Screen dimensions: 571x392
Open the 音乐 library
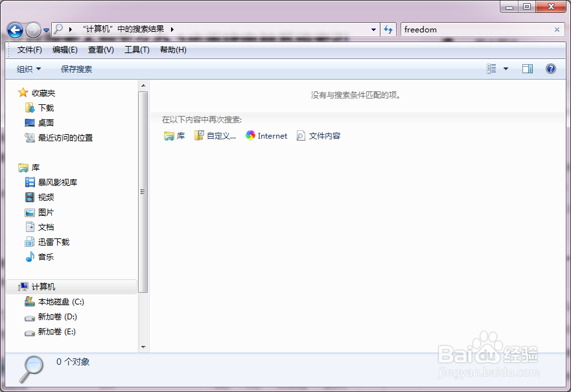coord(40,257)
